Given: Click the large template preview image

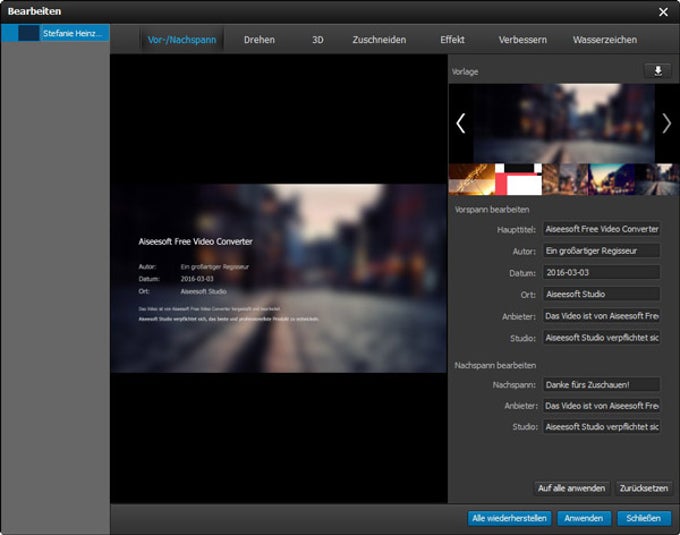Looking at the screenshot, I should [x=564, y=124].
